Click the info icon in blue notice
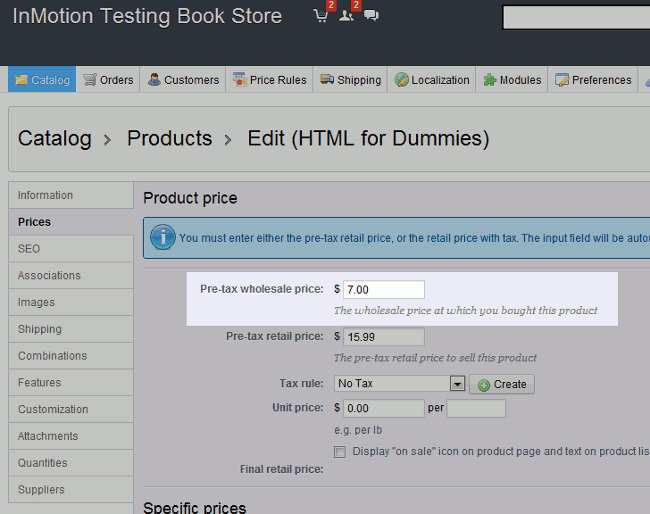This screenshot has height=514, width=650. (162, 238)
